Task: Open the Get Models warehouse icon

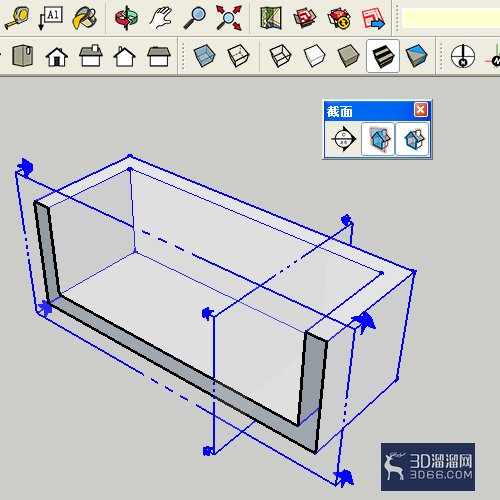Action: point(305,18)
